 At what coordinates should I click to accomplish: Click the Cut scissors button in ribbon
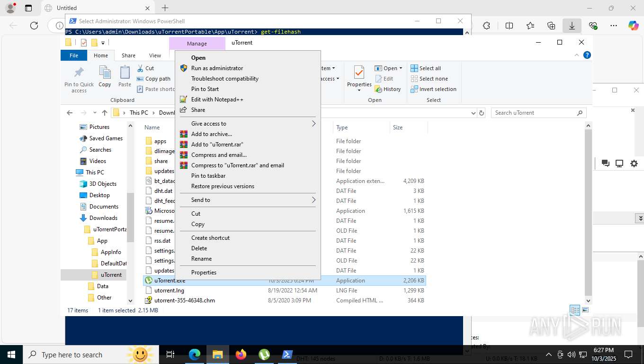[145, 68]
